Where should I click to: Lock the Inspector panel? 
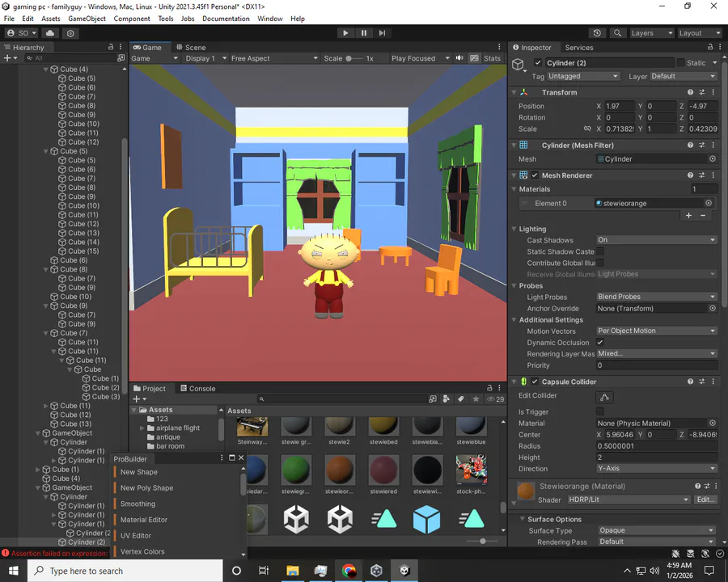[x=710, y=47]
